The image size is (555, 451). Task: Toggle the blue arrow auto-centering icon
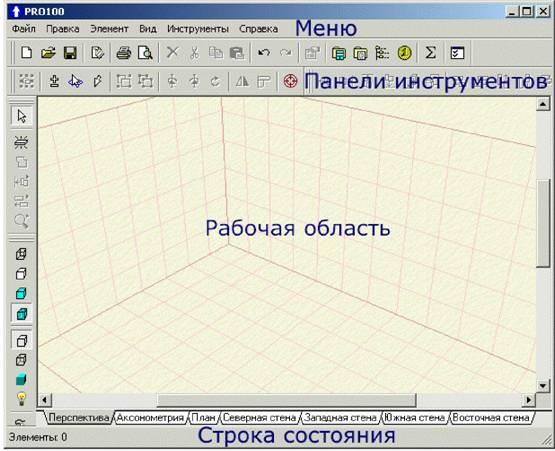(x=75, y=81)
